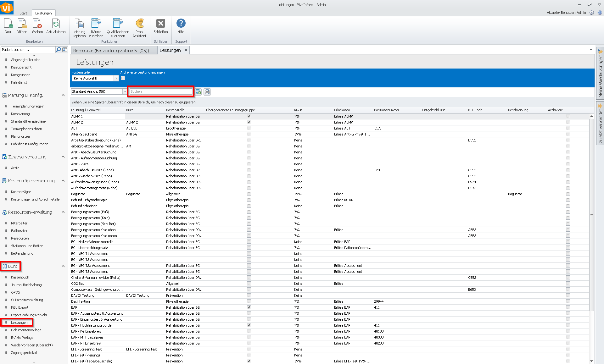Click the printer icon beside search field
This screenshot has width=604, height=364.
tap(207, 92)
